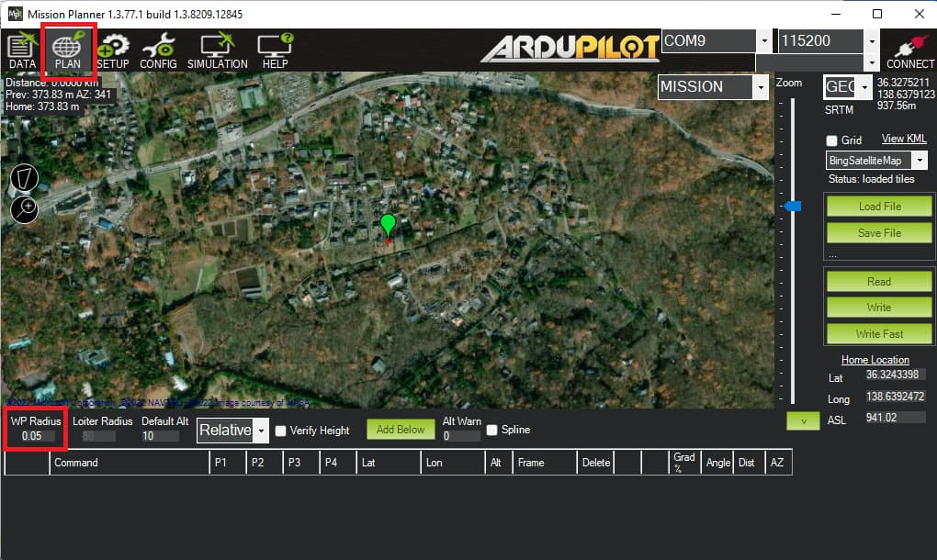Image resolution: width=937 pixels, height=560 pixels.
Task: Open the Relative altitude frame dropdown
Action: (x=261, y=431)
